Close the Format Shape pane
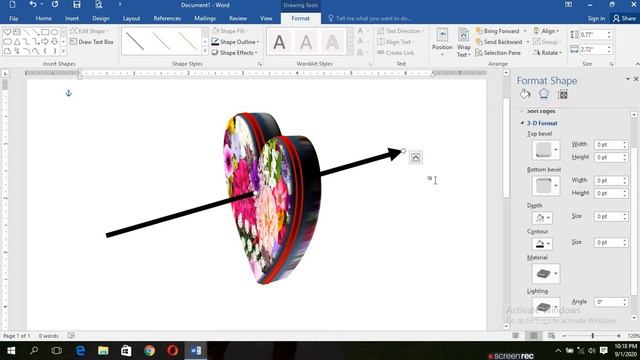640x360 pixels. (x=636, y=79)
